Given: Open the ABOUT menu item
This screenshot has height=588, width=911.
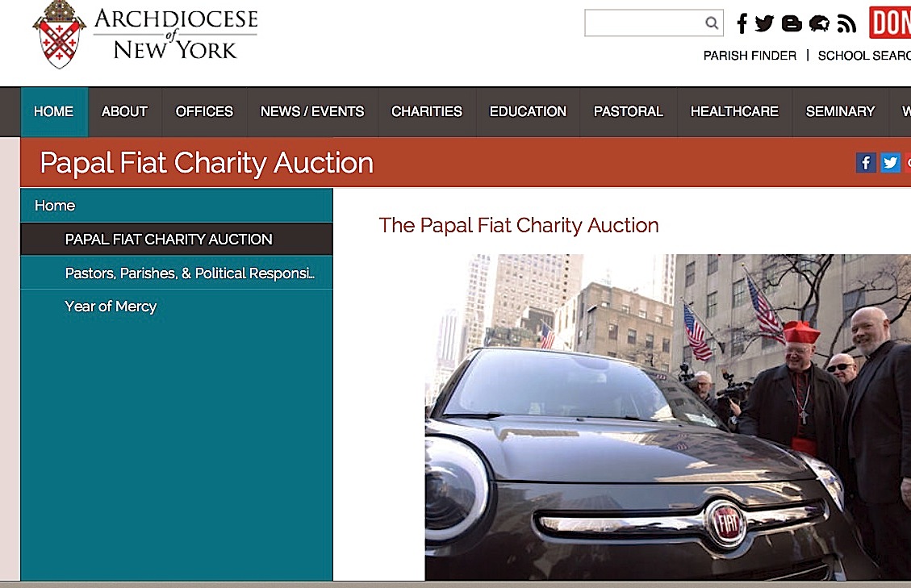Looking at the screenshot, I should coord(124,111).
